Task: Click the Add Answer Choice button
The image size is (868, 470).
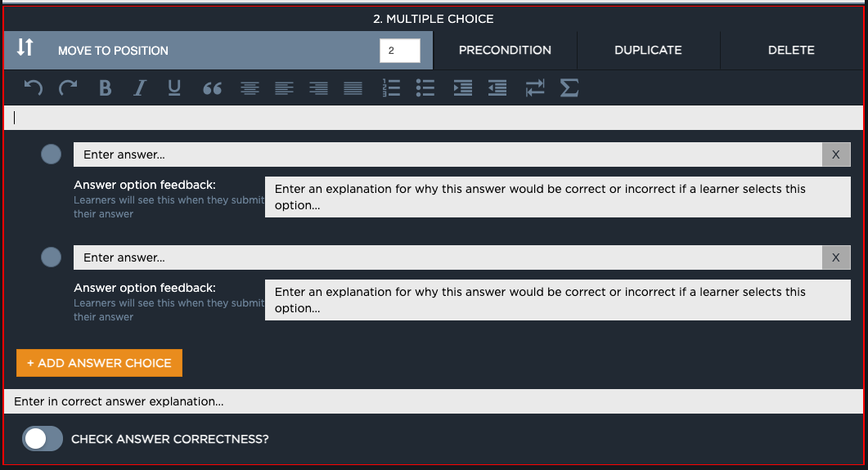Action: pyautogui.click(x=99, y=363)
